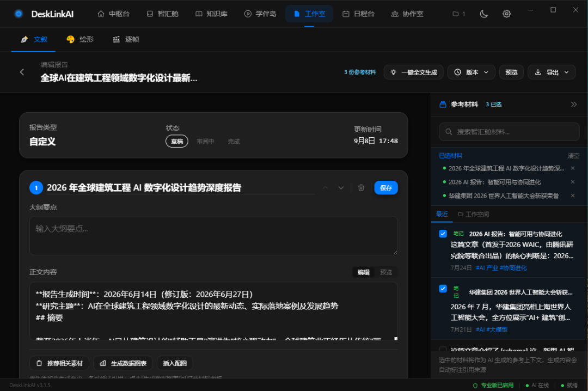This screenshot has height=391, width=588.
Task: Collapse the 参考材料 panel
Action: pos(574,105)
